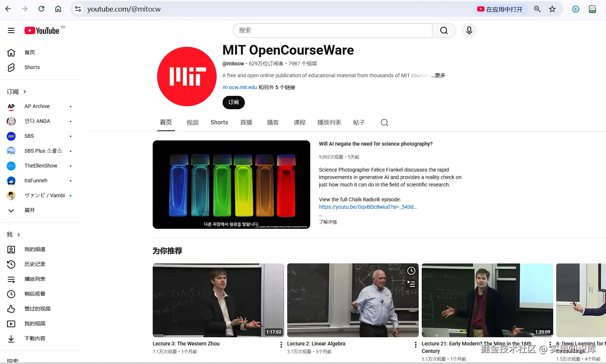Screen dimensions: 606x364
Task: Switch to the 帖子 posts tab
Action: 359,123
